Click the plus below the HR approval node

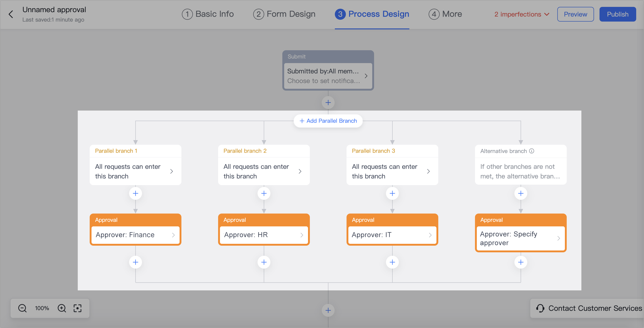point(264,262)
